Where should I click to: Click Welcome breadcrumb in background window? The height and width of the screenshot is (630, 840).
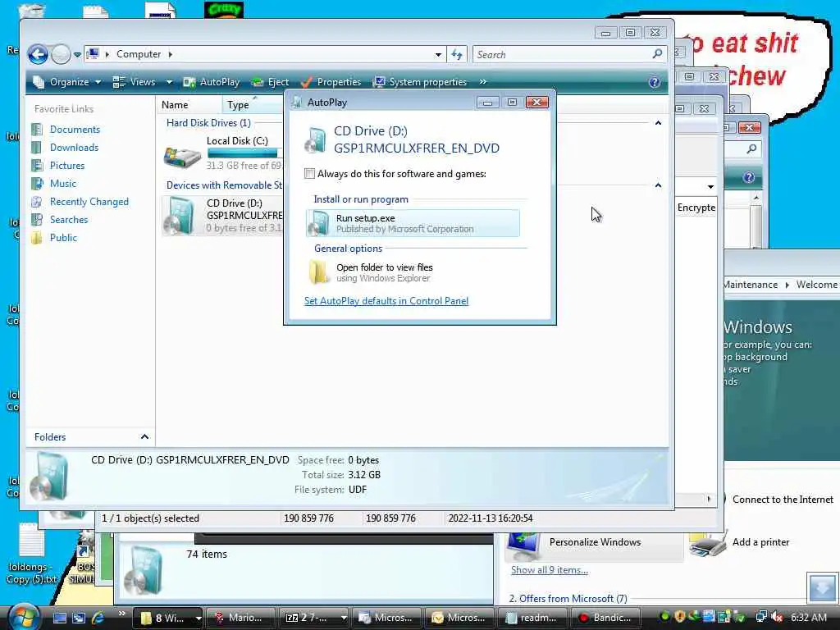tap(816, 285)
